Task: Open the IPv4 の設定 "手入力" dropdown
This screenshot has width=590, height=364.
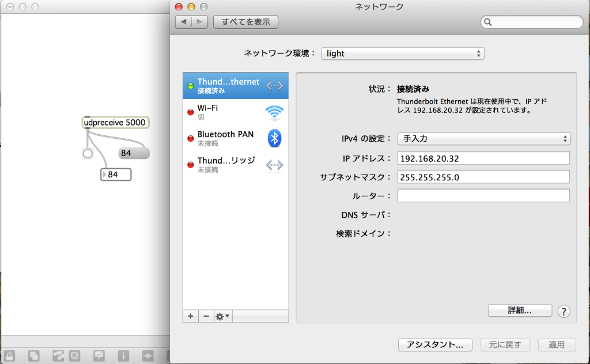Action: click(x=484, y=138)
